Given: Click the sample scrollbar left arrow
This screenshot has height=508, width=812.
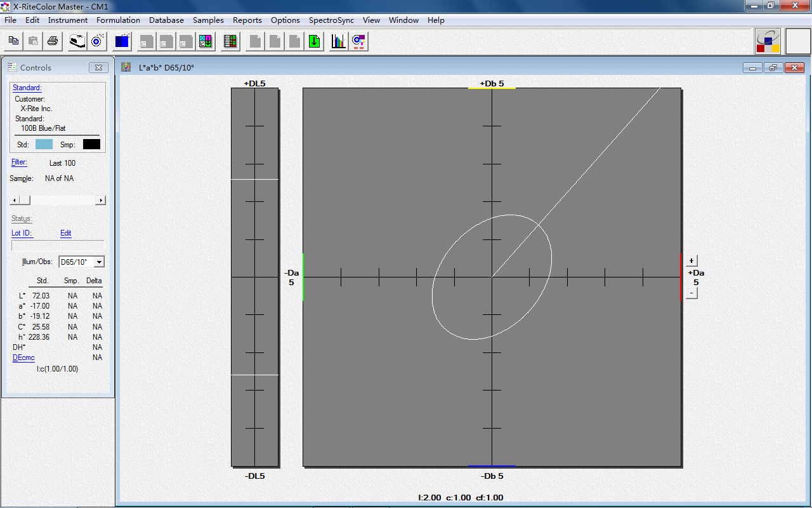Looking at the screenshot, I should (x=15, y=200).
